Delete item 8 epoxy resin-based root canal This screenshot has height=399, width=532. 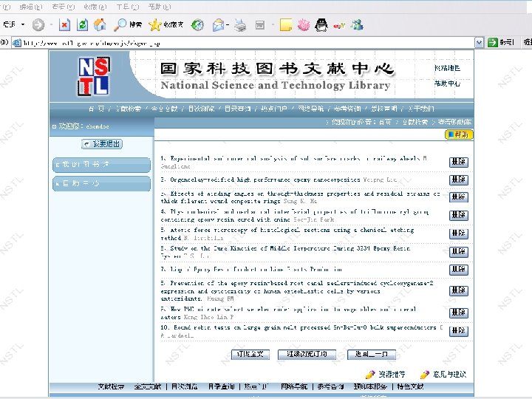pyautogui.click(x=459, y=290)
